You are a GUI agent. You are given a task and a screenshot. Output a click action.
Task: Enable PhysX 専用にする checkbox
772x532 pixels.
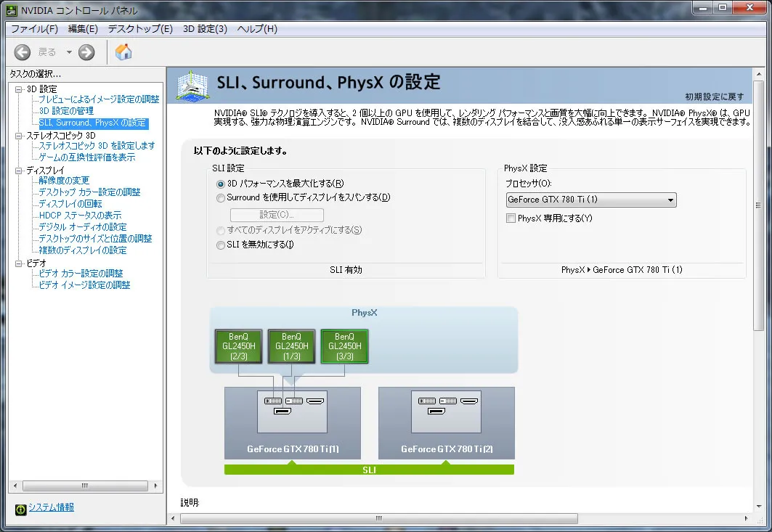(511, 218)
